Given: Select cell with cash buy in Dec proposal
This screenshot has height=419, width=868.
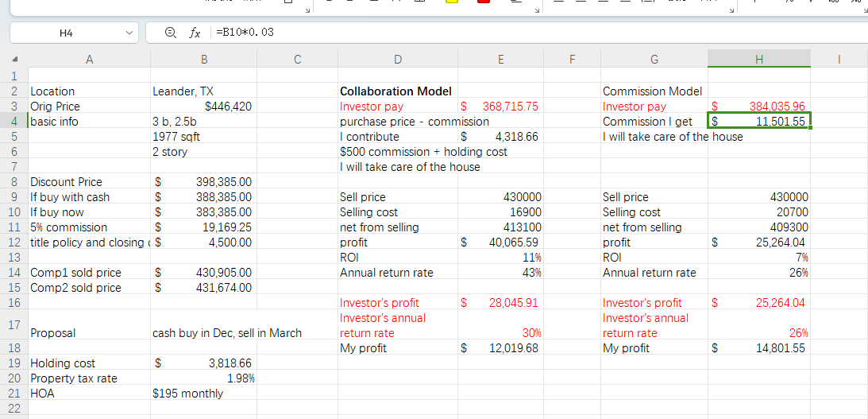Looking at the screenshot, I should click(226, 333).
